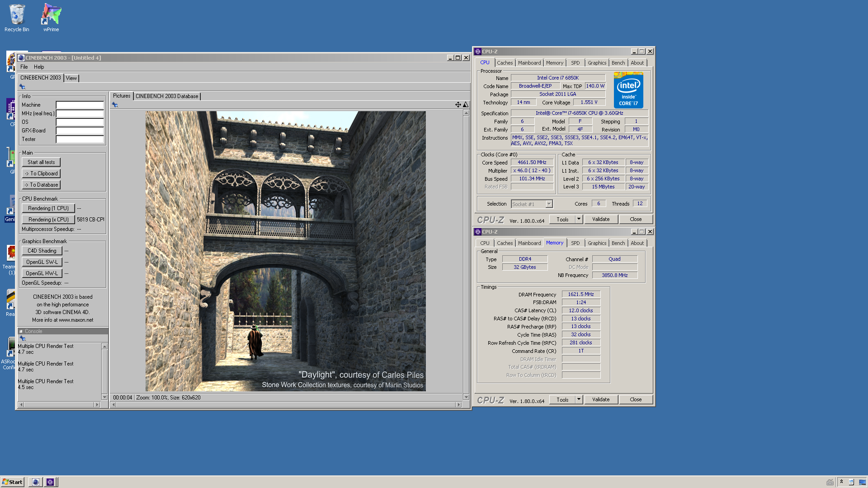Click the rendered Daylight castle image
868x488 pixels.
click(285, 251)
